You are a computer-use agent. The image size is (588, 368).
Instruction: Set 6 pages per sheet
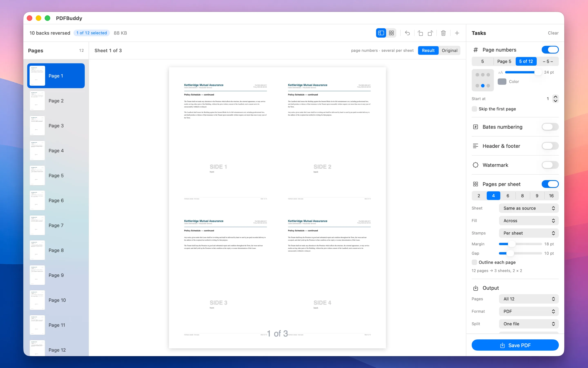point(508,196)
